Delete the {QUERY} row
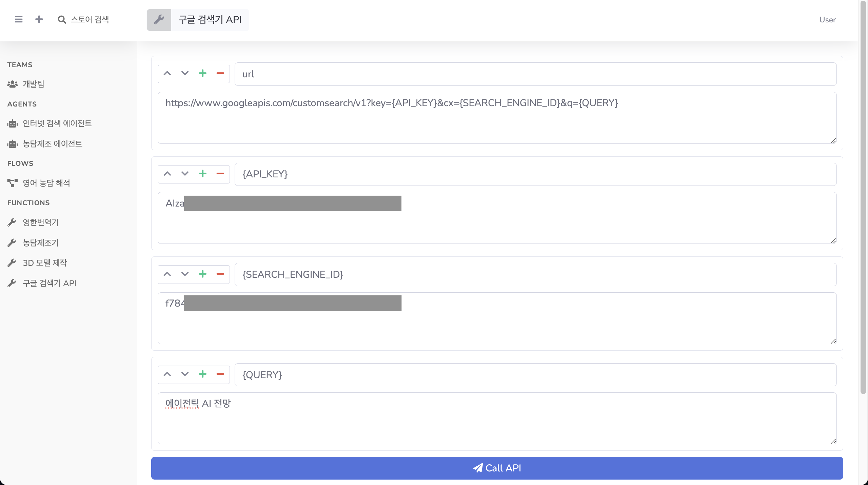 (220, 374)
